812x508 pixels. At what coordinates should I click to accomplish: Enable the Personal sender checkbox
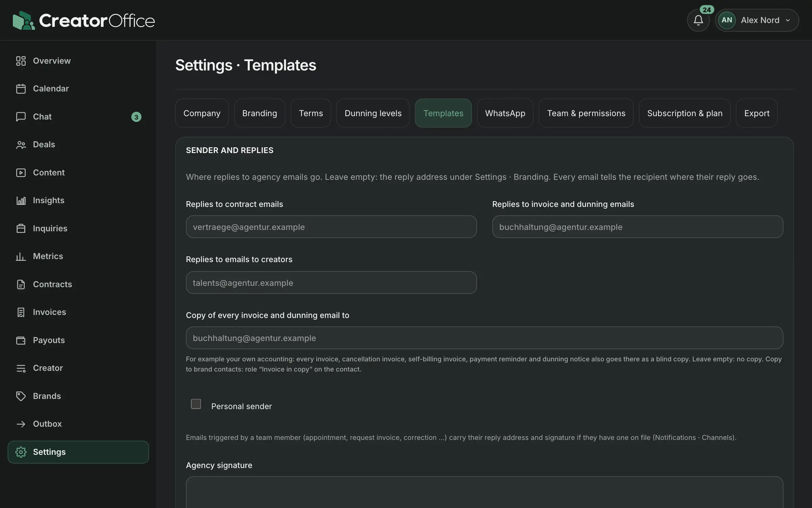(x=196, y=404)
